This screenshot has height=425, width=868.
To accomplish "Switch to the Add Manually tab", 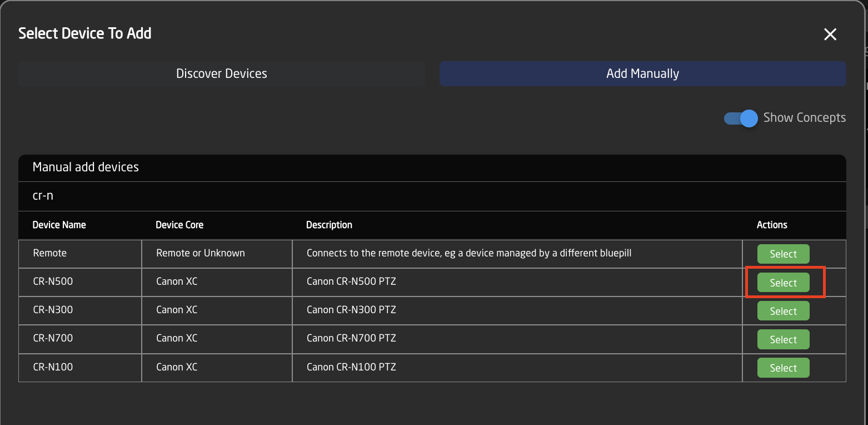I will coord(642,73).
